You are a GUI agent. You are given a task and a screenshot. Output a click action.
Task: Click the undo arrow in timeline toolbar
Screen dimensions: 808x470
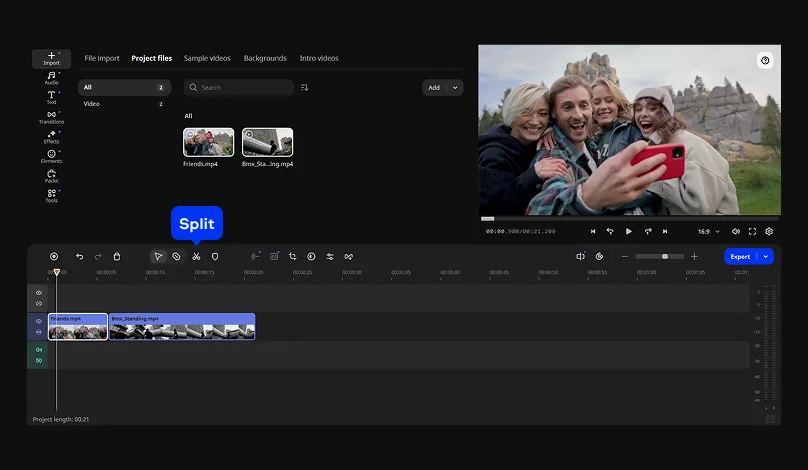click(x=80, y=257)
